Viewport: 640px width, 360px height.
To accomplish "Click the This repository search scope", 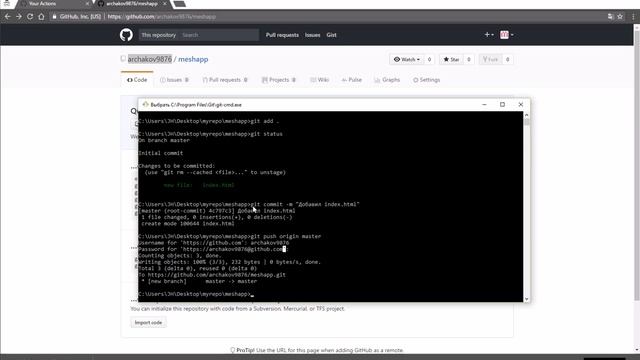I will (158, 35).
